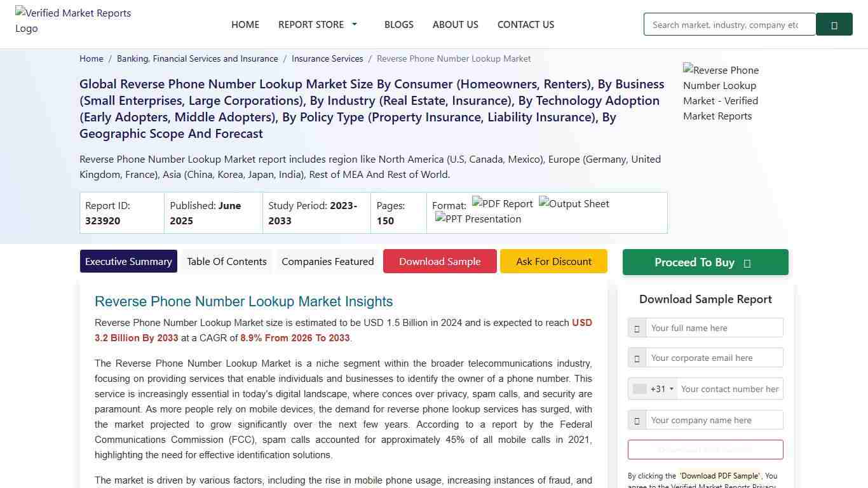Select the Companies Featured tab

coord(327,261)
